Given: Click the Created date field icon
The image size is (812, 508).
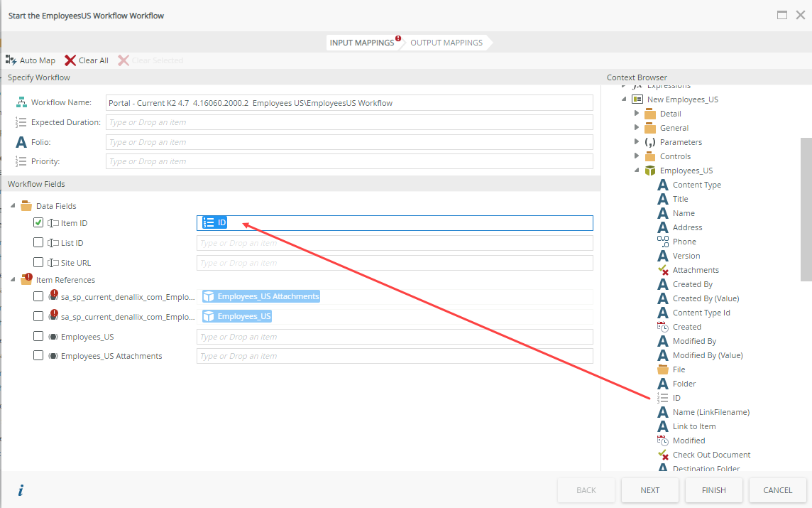Looking at the screenshot, I should (x=663, y=327).
